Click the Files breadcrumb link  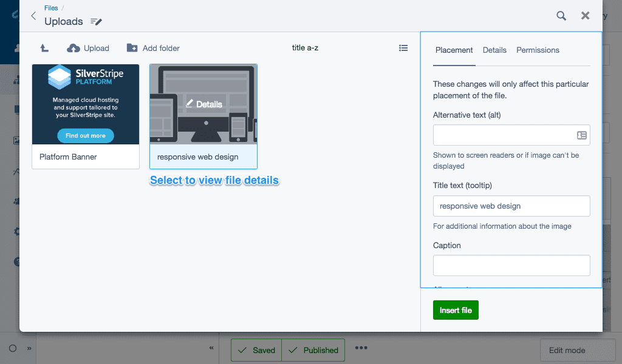point(51,8)
